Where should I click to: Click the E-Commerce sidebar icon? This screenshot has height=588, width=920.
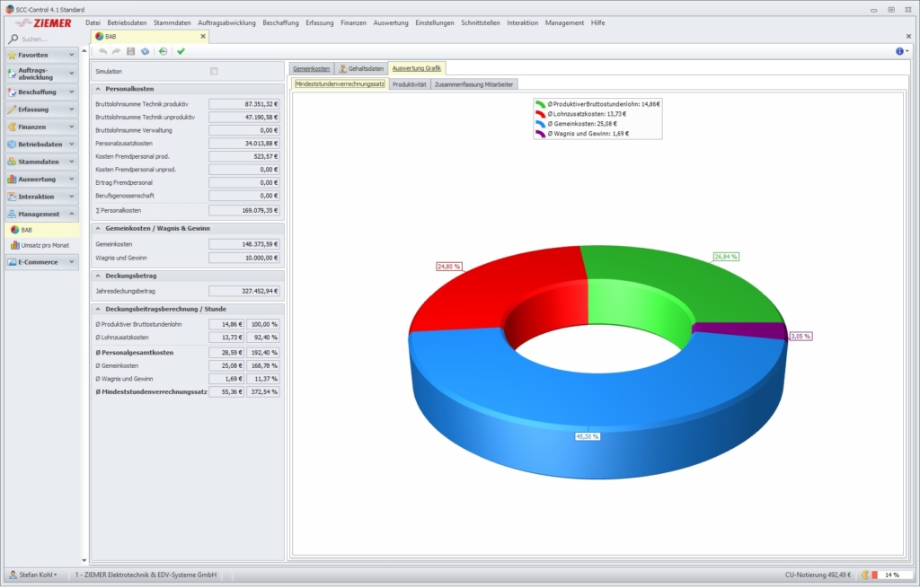(12, 262)
